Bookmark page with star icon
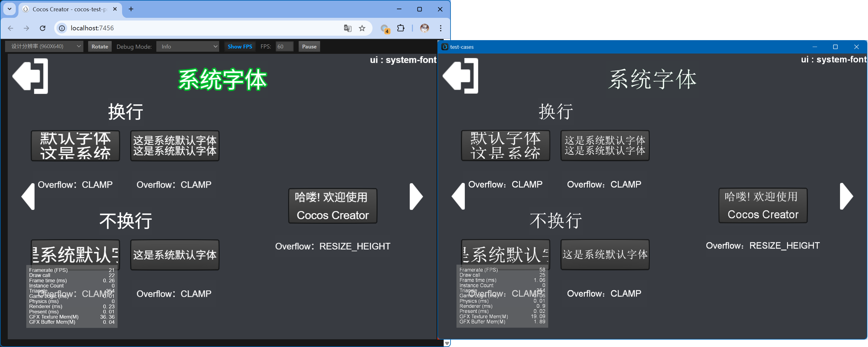Screen dimensions: 868x347 pyautogui.click(x=362, y=28)
